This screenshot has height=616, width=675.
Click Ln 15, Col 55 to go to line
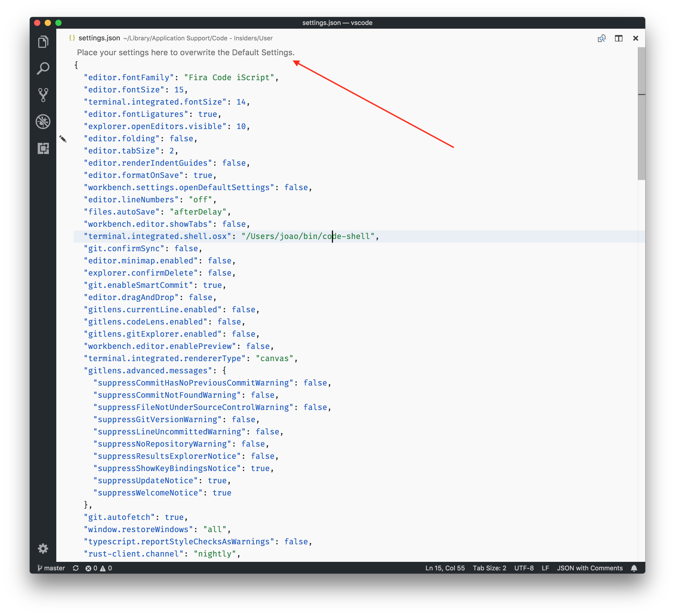(x=445, y=568)
